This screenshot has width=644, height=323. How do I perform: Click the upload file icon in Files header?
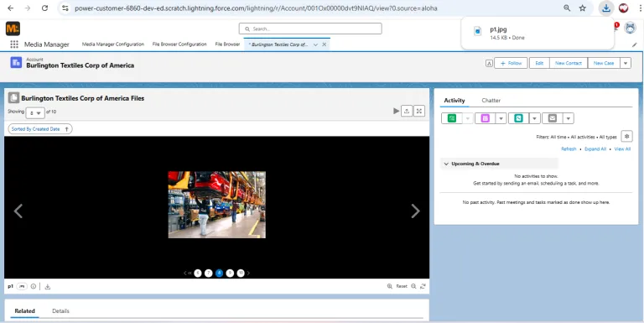click(407, 111)
